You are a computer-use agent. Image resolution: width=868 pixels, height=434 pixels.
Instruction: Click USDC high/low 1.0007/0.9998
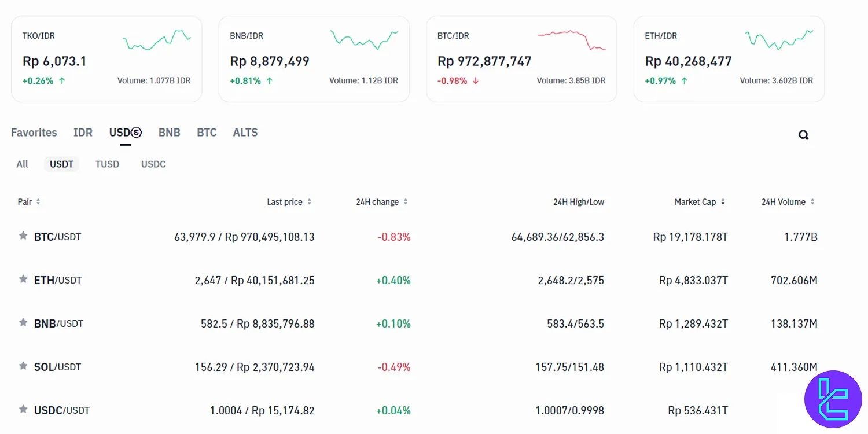tap(569, 410)
